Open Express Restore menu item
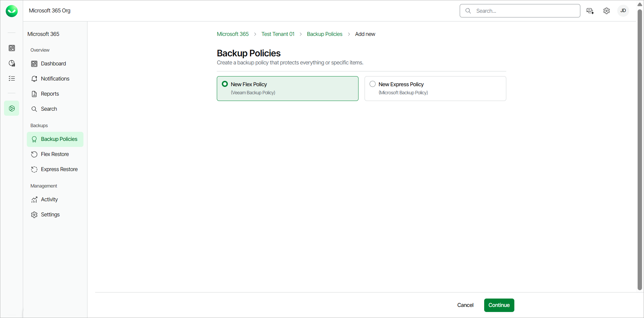 pyautogui.click(x=55, y=169)
